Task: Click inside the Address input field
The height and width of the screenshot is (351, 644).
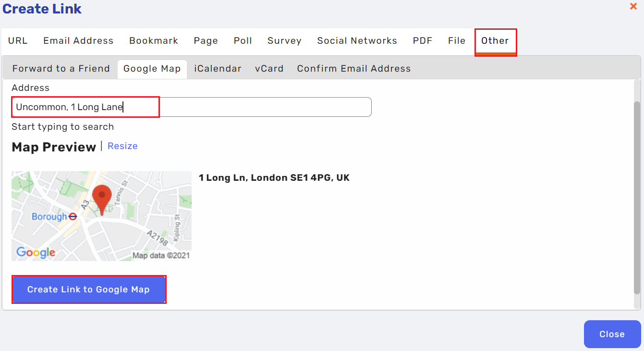Action: [x=192, y=107]
